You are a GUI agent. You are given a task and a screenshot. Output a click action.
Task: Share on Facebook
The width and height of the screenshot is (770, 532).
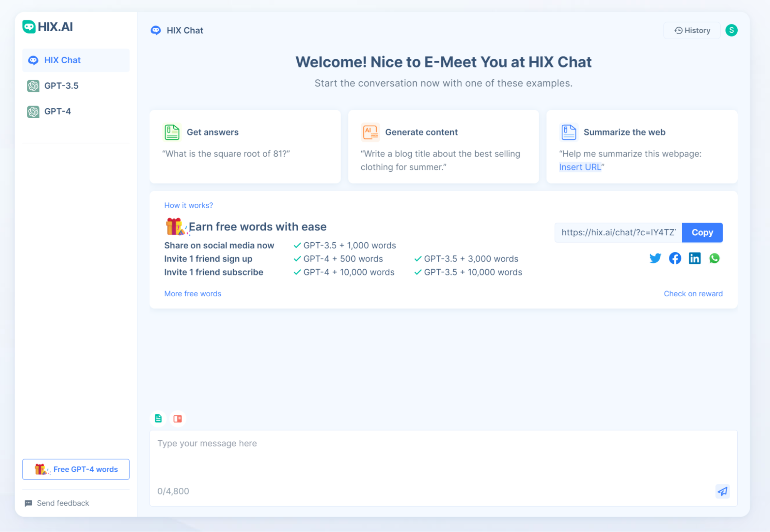[675, 258]
